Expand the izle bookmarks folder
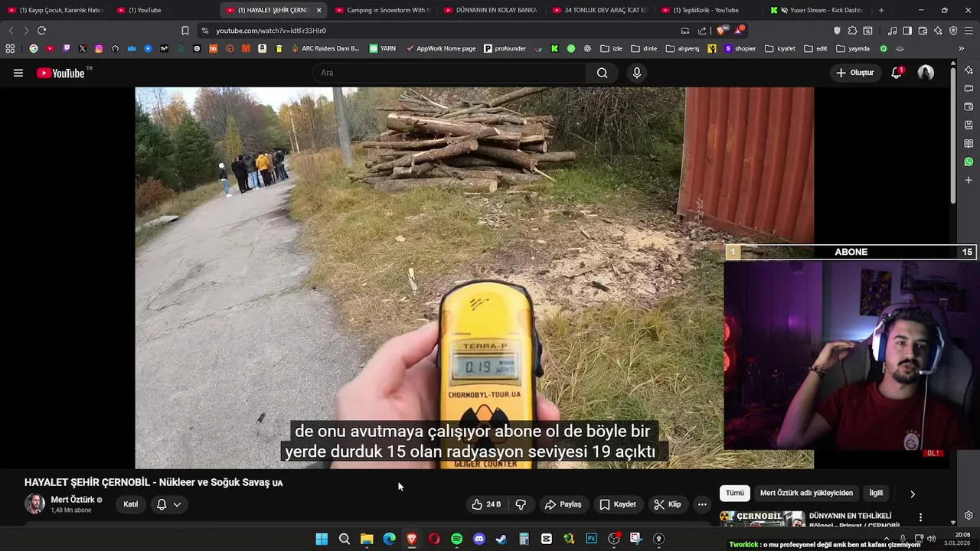The width and height of the screenshot is (980, 551). pos(612,48)
